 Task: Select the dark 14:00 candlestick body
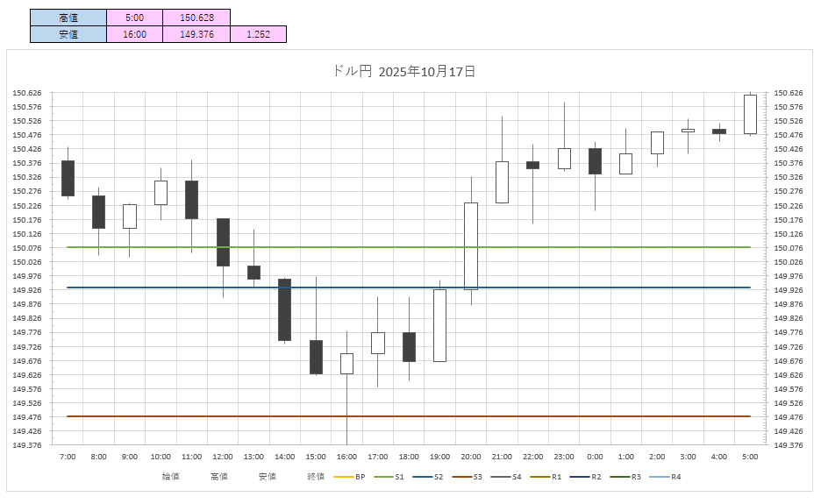tap(284, 309)
